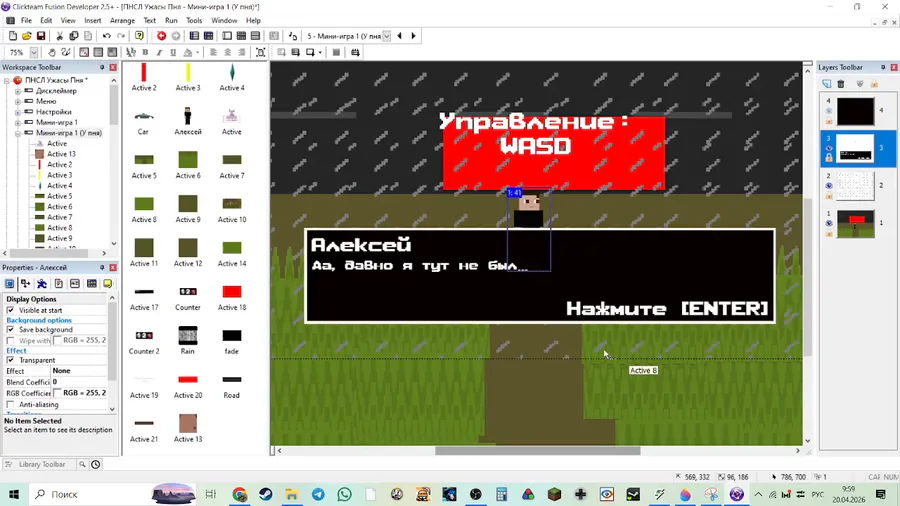Open the Effect 'None' value dropdown

tap(79, 371)
